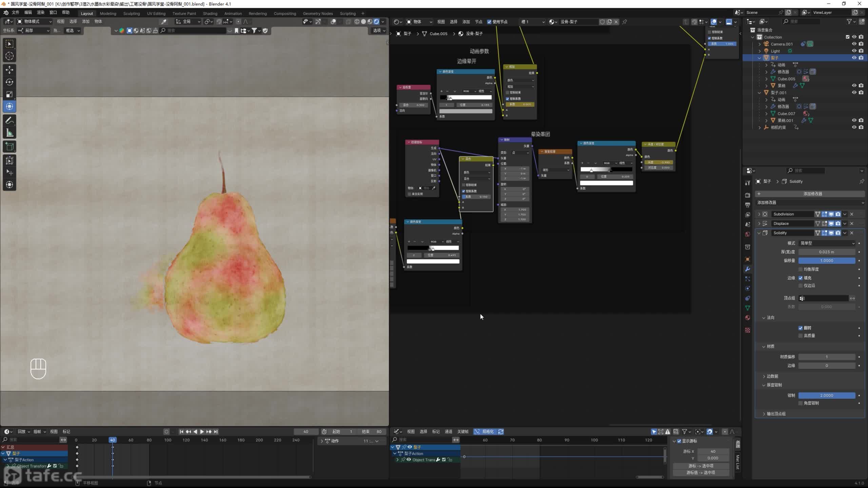Open the Solidify mode dropdown
Screen dimensions: 868x488
click(827, 243)
